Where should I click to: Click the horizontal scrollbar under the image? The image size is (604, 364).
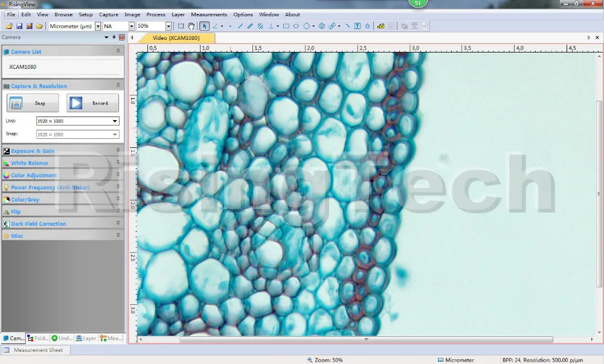pos(366,339)
